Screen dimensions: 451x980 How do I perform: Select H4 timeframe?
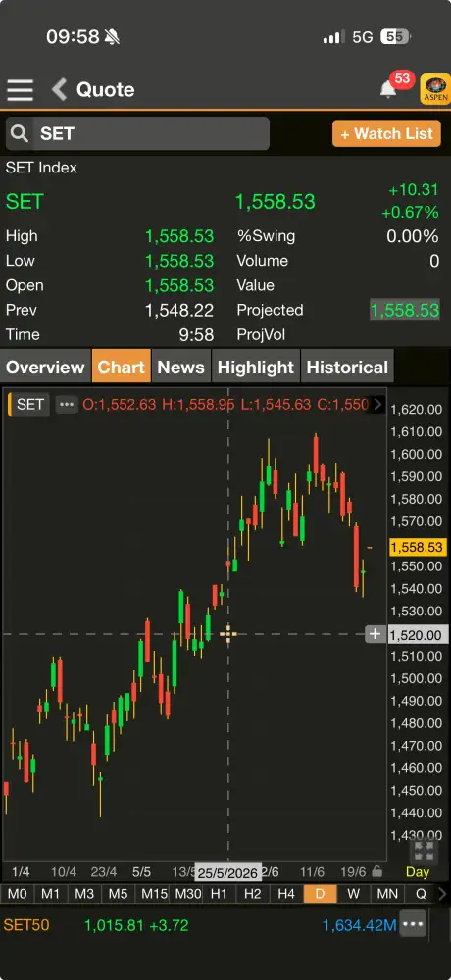(x=286, y=894)
